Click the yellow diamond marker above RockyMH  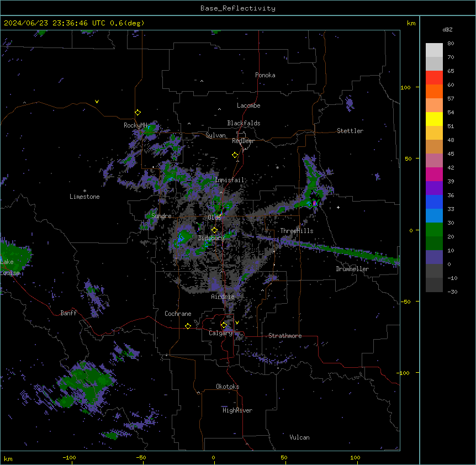click(x=138, y=113)
